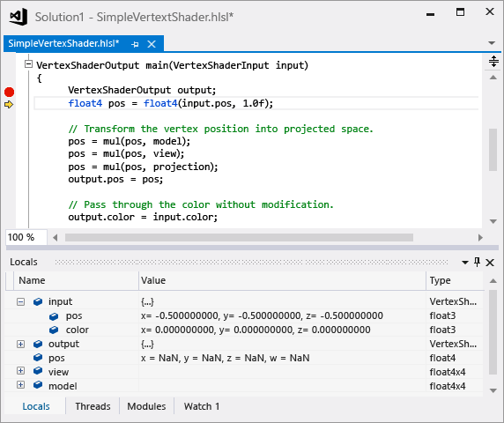Switch to the Locals tab
Viewport: 504px width, 423px height.
pyautogui.click(x=36, y=406)
